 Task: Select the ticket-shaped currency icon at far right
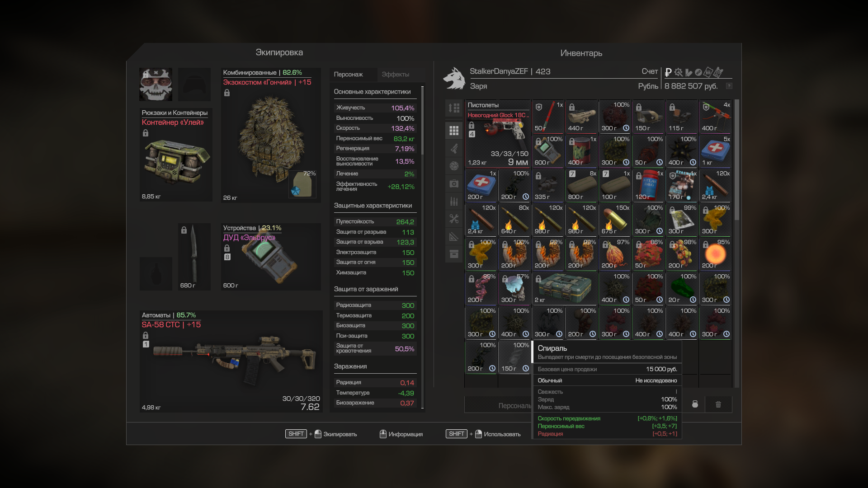pos(719,72)
